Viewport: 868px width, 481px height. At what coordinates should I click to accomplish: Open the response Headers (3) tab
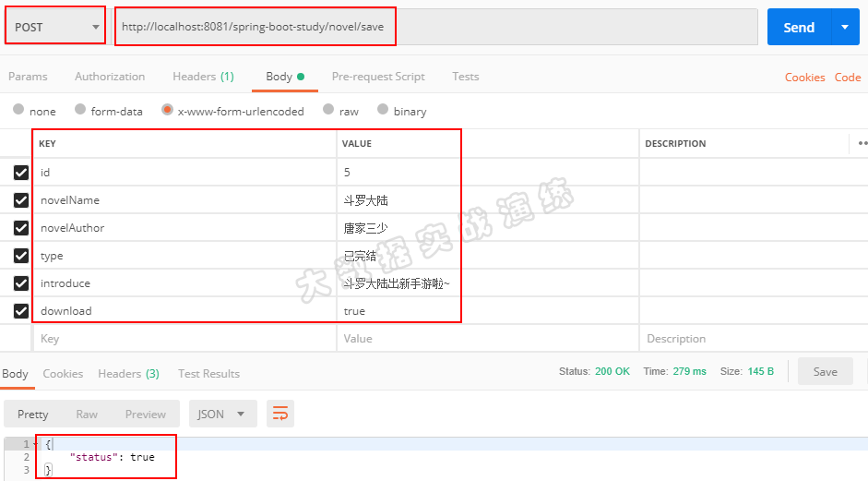[x=128, y=374]
